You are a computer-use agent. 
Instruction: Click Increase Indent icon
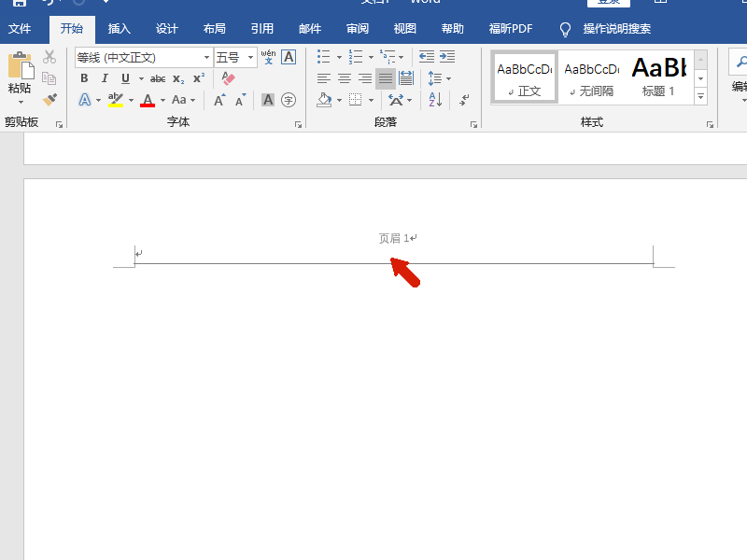tap(447, 57)
